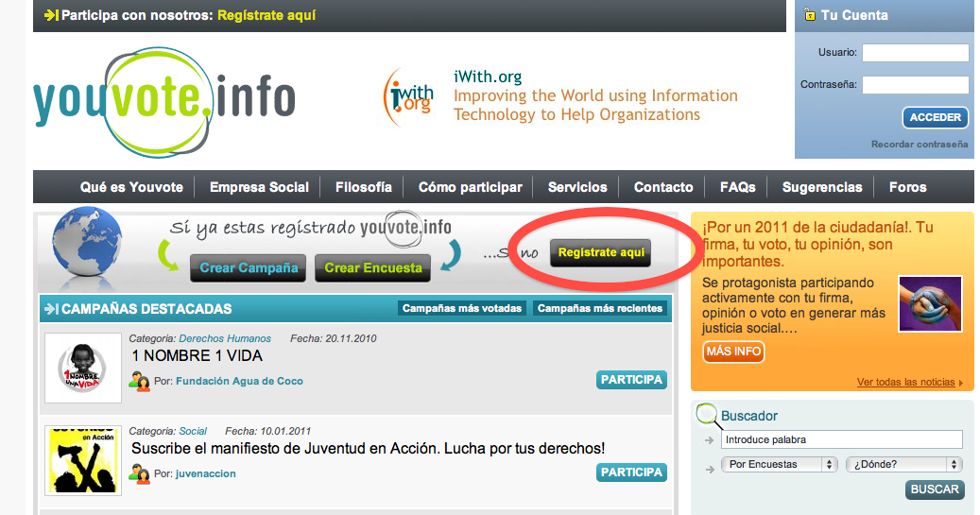The width and height of the screenshot is (980, 515).
Task: Click the Crear Campaña button
Action: 249,268
